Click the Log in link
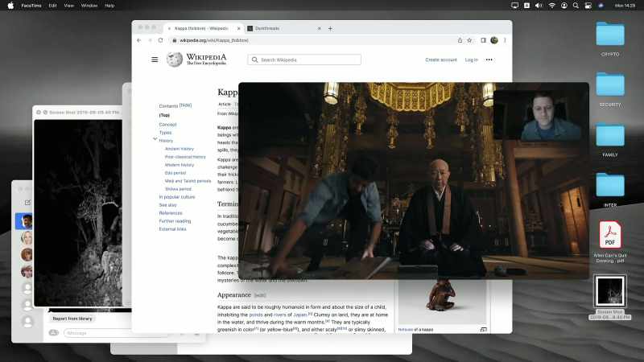This screenshot has height=362, width=644. (471, 60)
